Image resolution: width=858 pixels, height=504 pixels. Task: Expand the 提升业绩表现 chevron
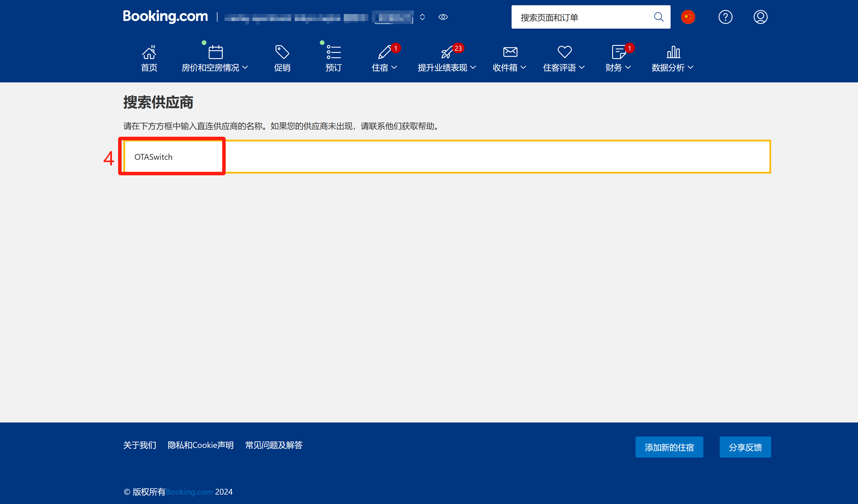click(x=473, y=67)
